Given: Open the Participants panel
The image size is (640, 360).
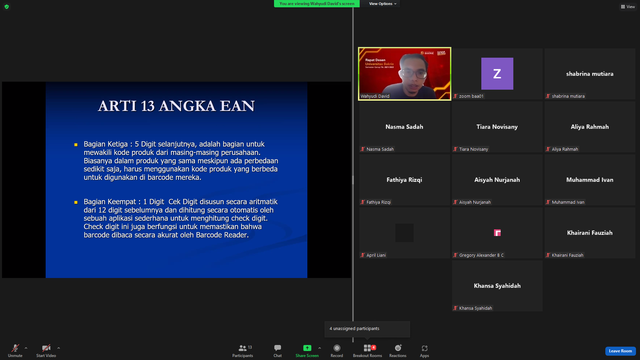Looking at the screenshot, I should pyautogui.click(x=243, y=350).
